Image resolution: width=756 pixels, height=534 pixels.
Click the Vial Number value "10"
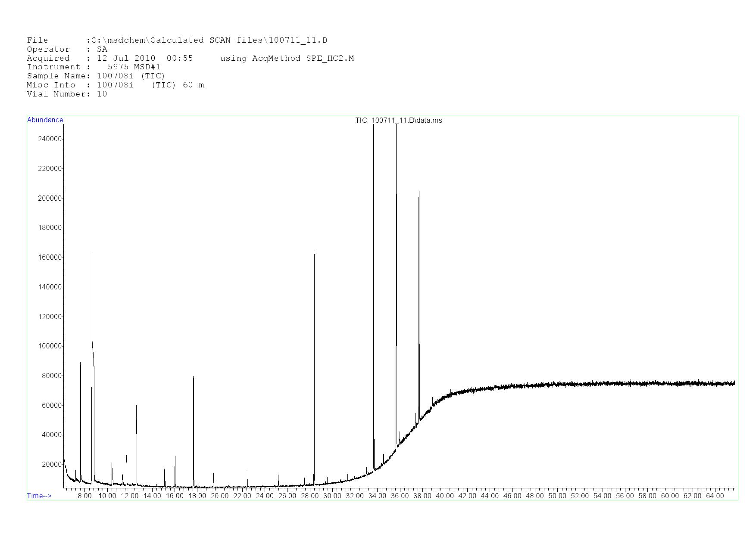[x=102, y=94]
